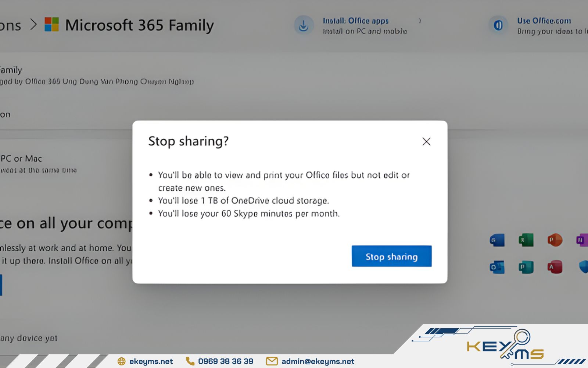Click the blue Defender shield icon

point(584,267)
